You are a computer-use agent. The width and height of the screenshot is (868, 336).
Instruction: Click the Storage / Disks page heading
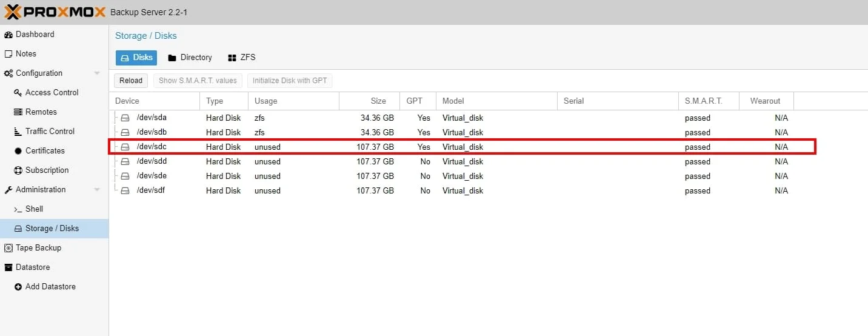pyautogui.click(x=146, y=36)
